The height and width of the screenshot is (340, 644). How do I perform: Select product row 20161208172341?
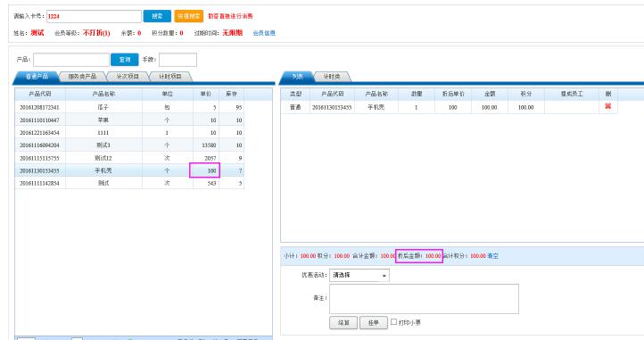[129, 107]
